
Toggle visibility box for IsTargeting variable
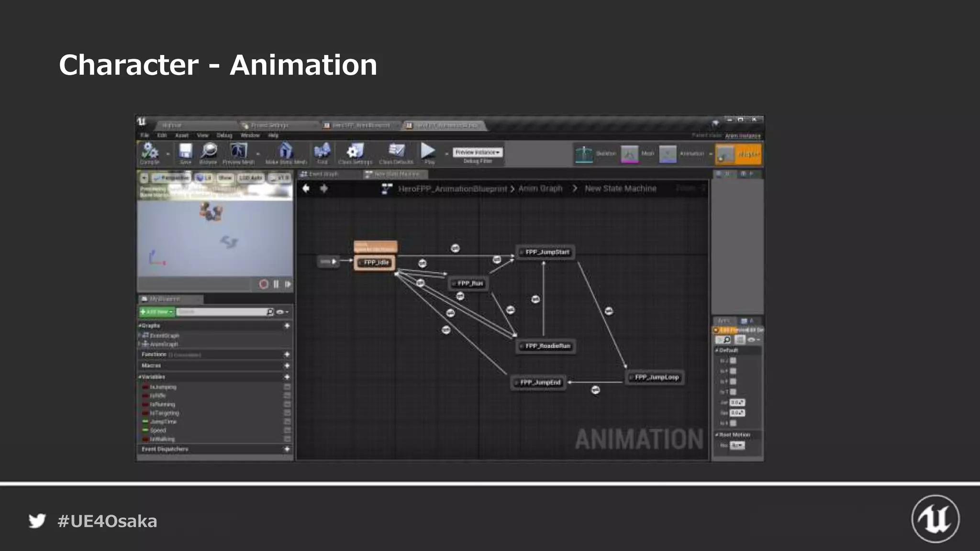point(287,413)
